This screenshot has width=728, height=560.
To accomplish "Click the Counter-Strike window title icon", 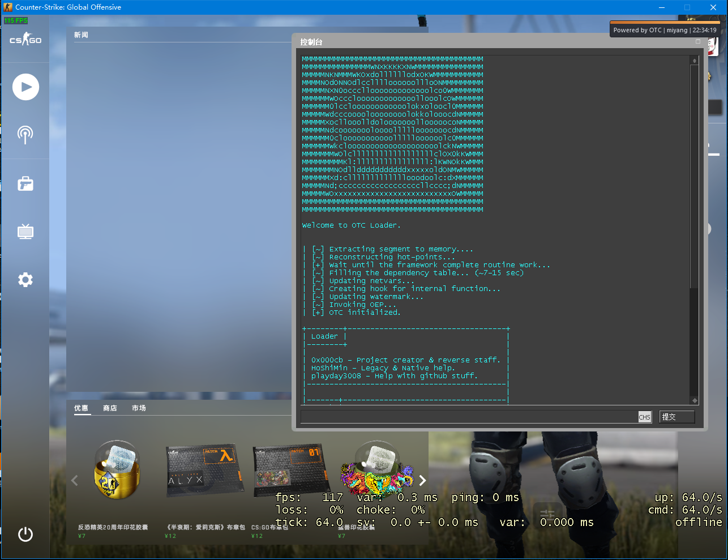I will (8, 7).
